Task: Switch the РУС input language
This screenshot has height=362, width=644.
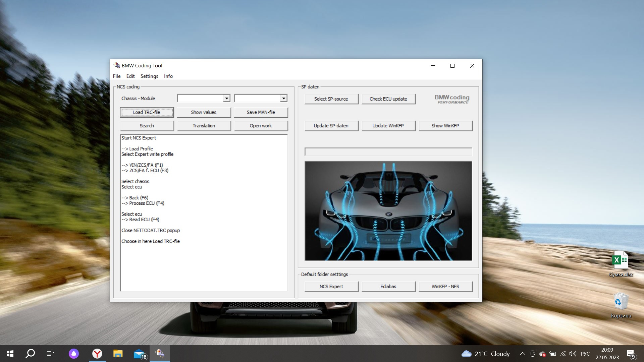Action: (x=585, y=354)
